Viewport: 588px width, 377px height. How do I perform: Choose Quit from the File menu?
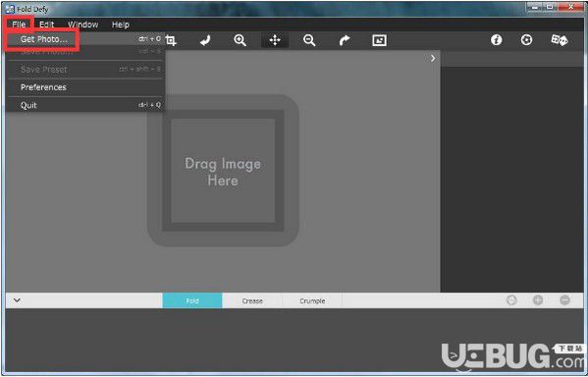pyautogui.click(x=85, y=105)
